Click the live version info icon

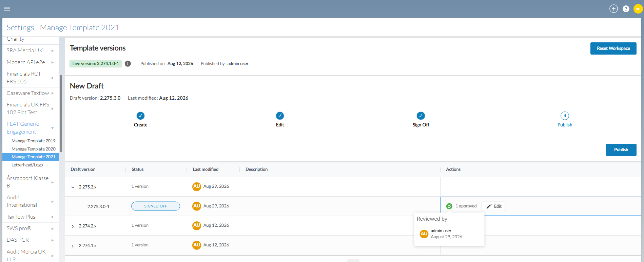[x=128, y=64]
